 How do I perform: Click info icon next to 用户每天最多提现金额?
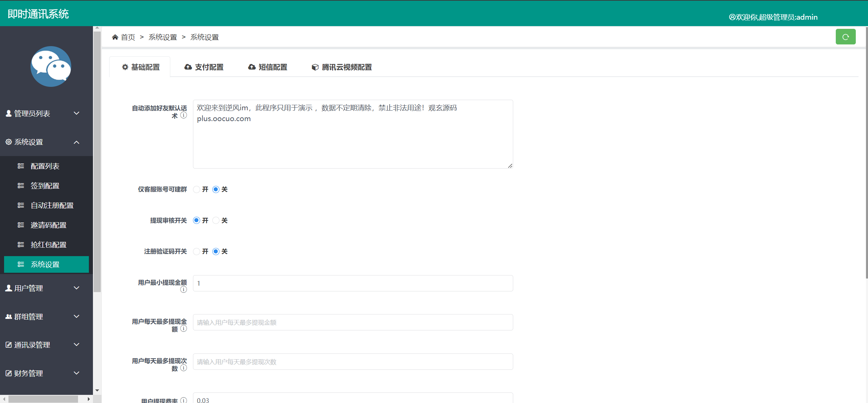184,328
